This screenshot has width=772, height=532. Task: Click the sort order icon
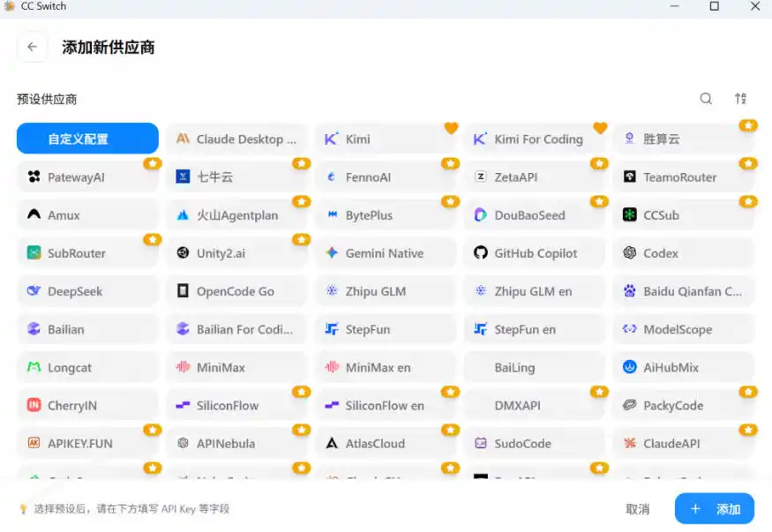click(740, 99)
